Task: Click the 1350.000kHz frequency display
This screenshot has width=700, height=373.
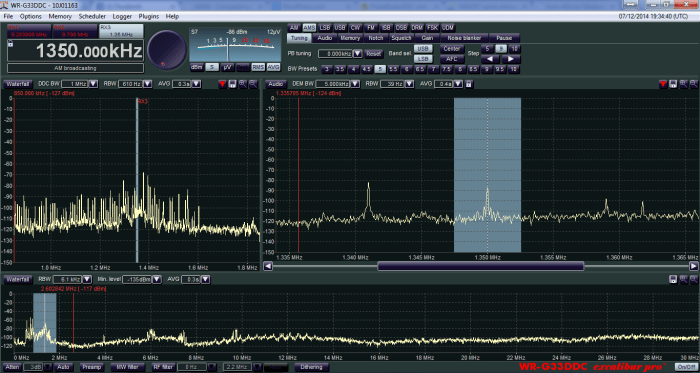Action: pos(75,51)
